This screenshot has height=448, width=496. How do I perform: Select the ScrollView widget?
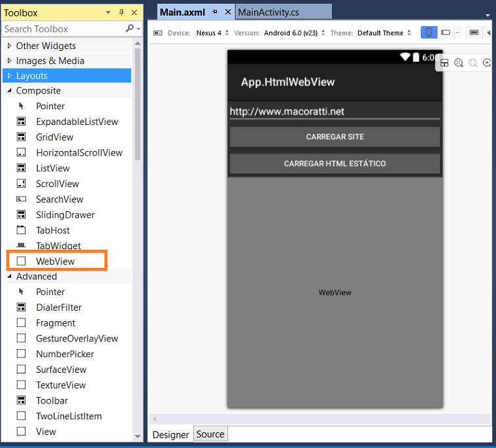58,184
